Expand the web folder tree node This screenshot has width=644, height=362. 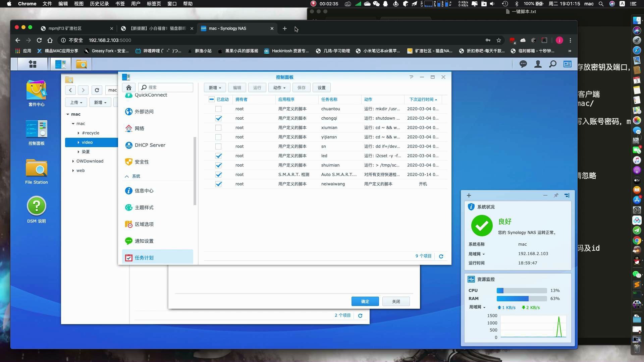pyautogui.click(x=73, y=171)
